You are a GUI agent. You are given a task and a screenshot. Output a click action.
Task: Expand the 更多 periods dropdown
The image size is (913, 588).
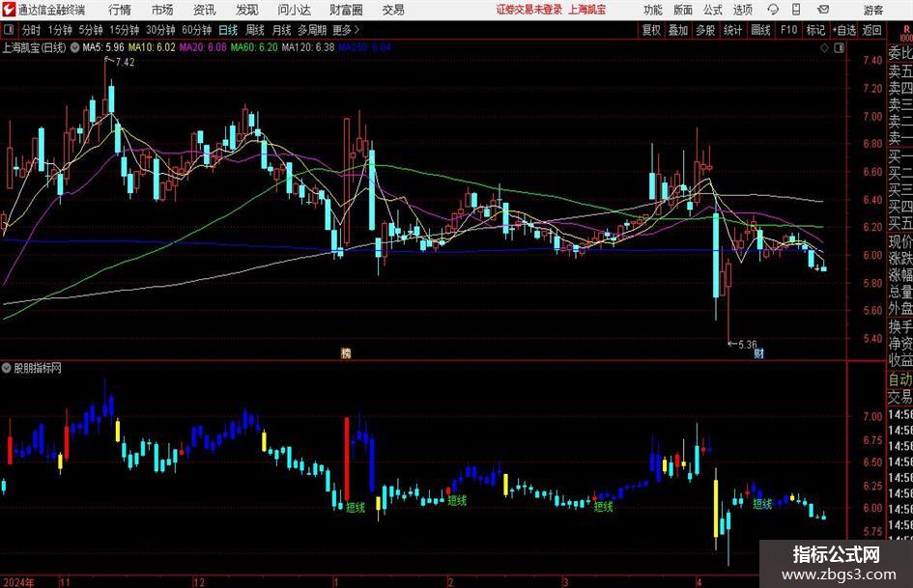point(347,30)
